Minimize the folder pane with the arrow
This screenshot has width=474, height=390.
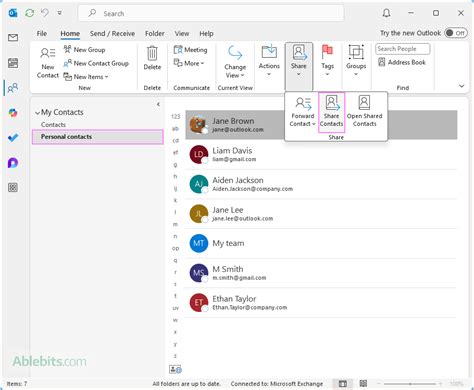tap(158, 104)
